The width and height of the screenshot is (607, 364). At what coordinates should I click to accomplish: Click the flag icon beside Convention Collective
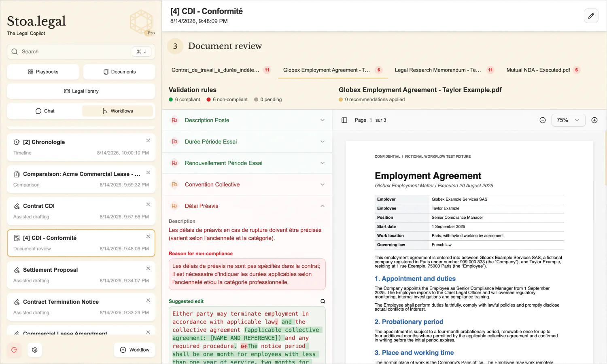coord(174,184)
